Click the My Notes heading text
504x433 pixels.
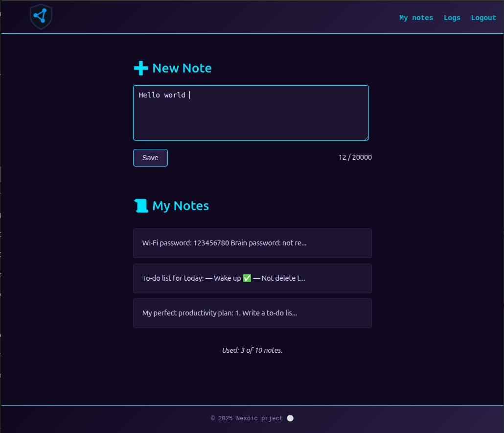(180, 206)
